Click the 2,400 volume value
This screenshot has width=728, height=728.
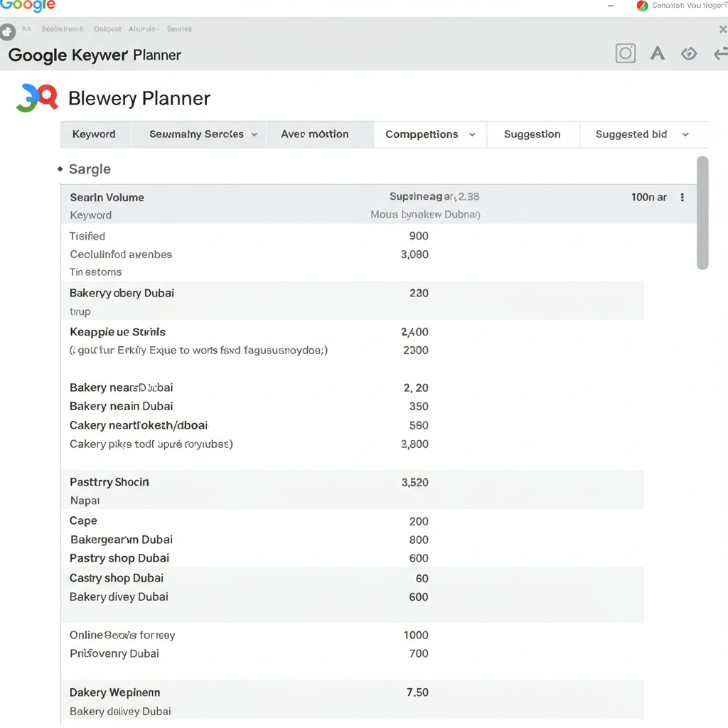pyautogui.click(x=414, y=332)
